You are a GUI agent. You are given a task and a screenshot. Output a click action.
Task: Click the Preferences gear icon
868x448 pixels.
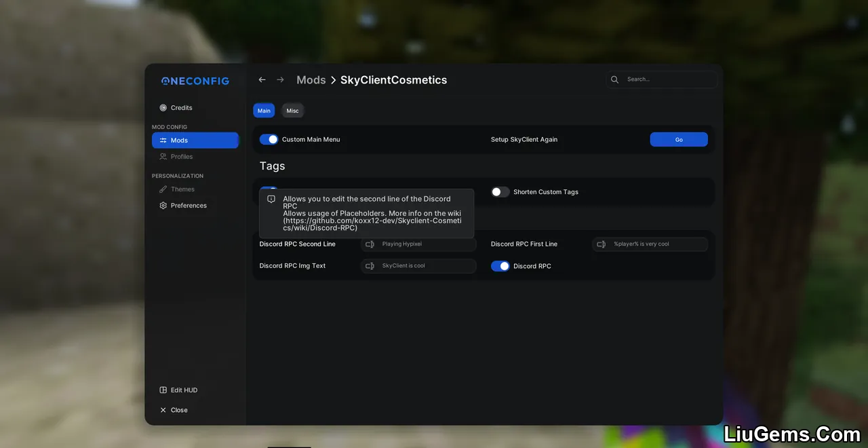(x=163, y=206)
